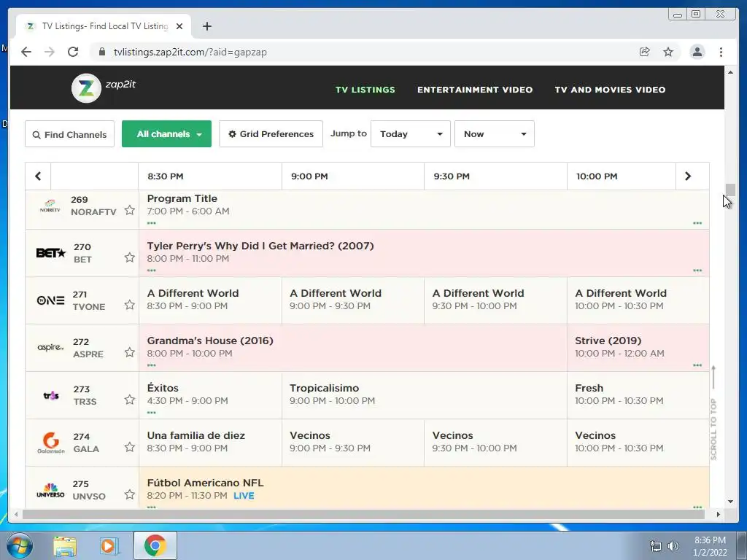Close the TV Listings tab
Image resolution: width=747 pixels, height=560 pixels.
coord(179,26)
